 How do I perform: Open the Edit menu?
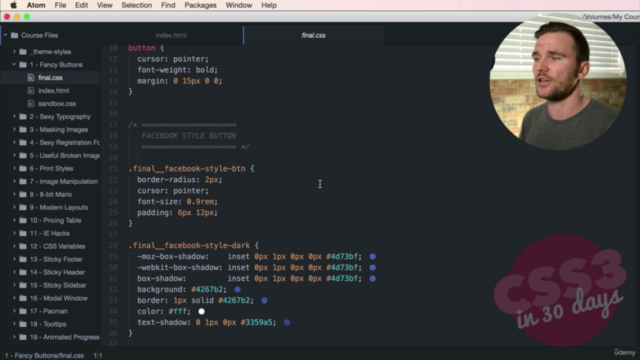(x=81, y=5)
